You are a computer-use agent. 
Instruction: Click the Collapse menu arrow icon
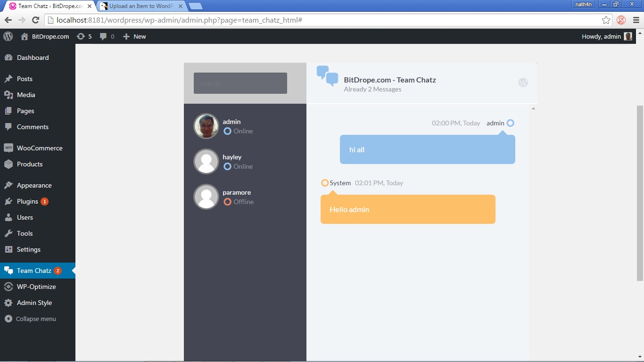tap(8, 319)
